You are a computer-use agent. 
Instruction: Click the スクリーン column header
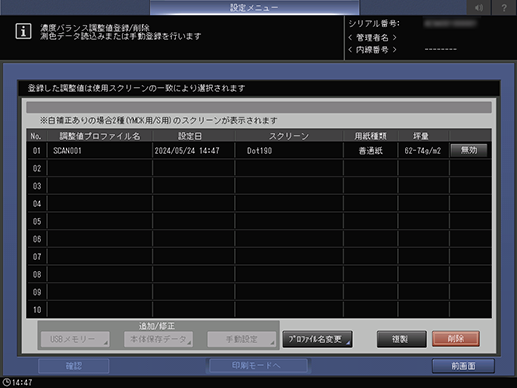[x=289, y=136]
